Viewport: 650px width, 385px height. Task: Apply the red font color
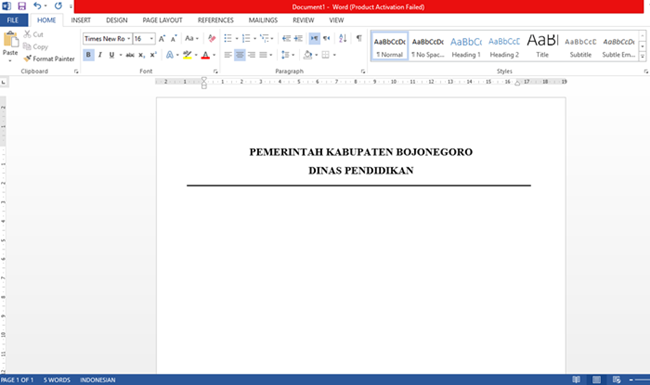click(205, 55)
